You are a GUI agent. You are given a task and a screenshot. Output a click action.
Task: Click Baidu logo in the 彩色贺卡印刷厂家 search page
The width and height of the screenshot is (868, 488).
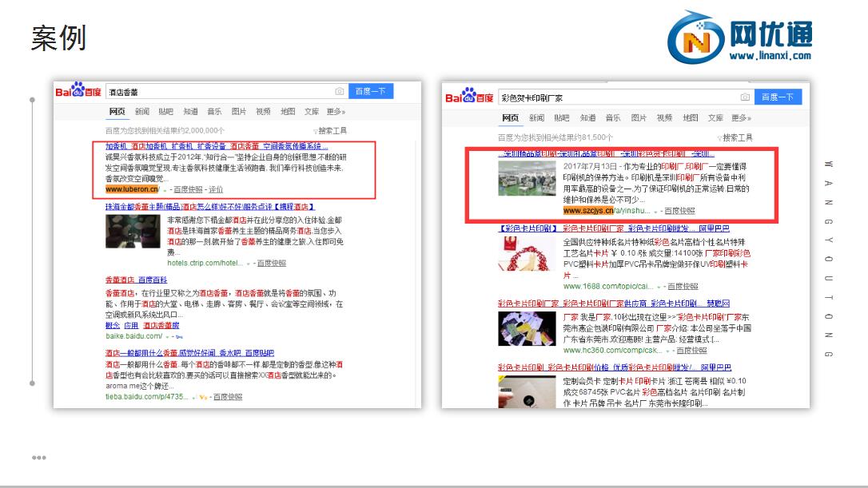coord(469,97)
